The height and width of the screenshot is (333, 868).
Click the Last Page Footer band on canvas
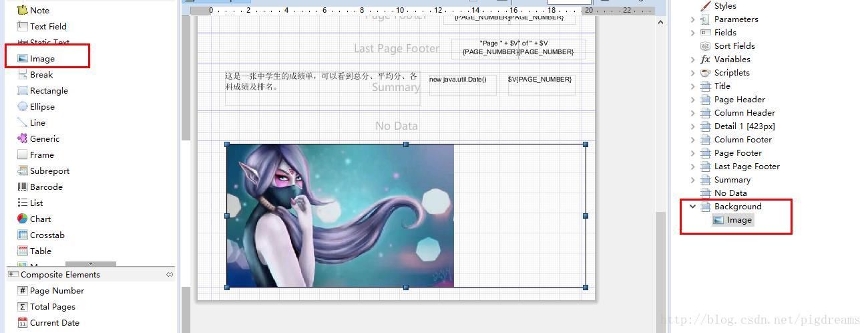(397, 48)
